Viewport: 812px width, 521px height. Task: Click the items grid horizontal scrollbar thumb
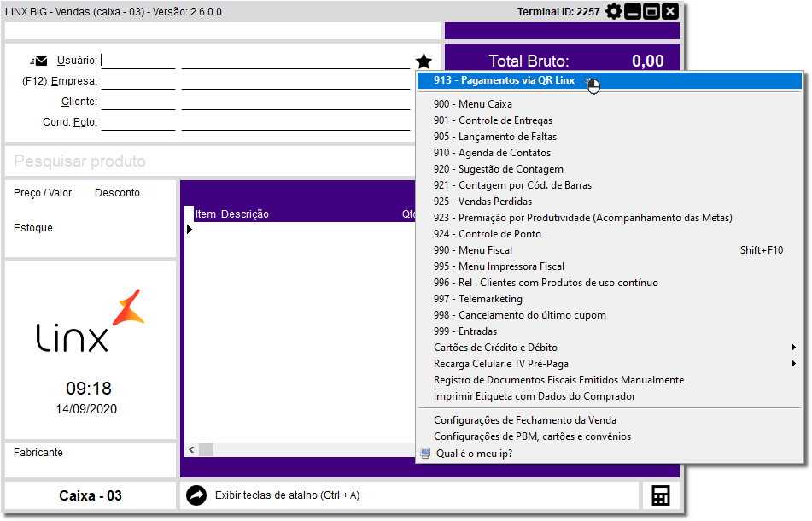coord(207,449)
